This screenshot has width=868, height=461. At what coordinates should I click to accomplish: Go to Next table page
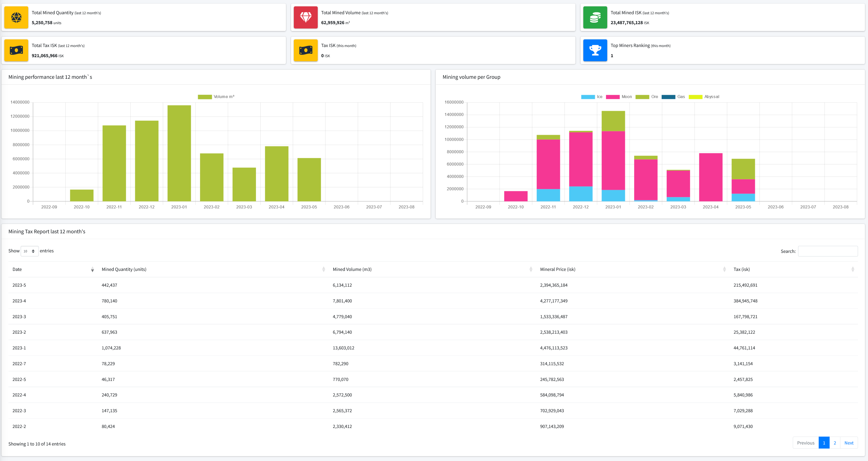[849, 443]
